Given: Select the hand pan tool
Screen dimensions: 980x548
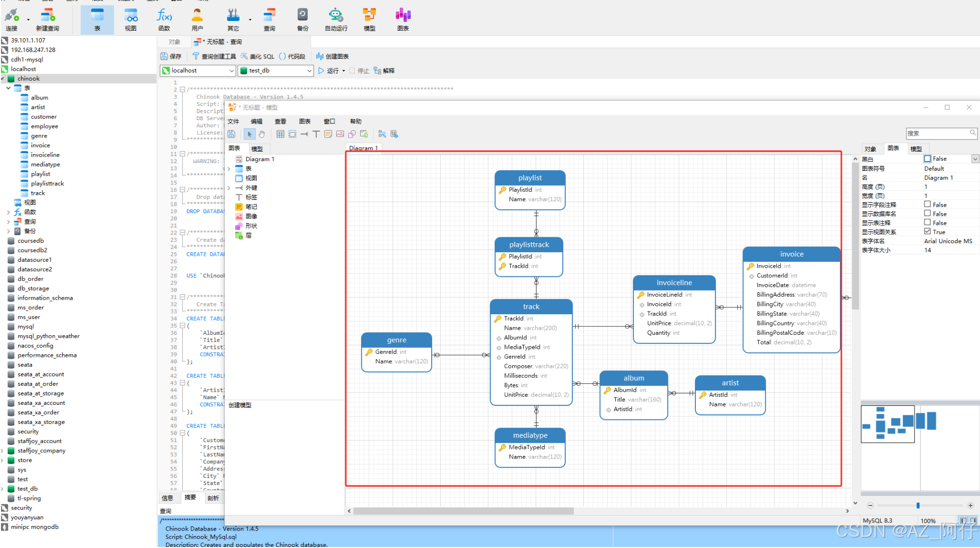Looking at the screenshot, I should (x=262, y=134).
